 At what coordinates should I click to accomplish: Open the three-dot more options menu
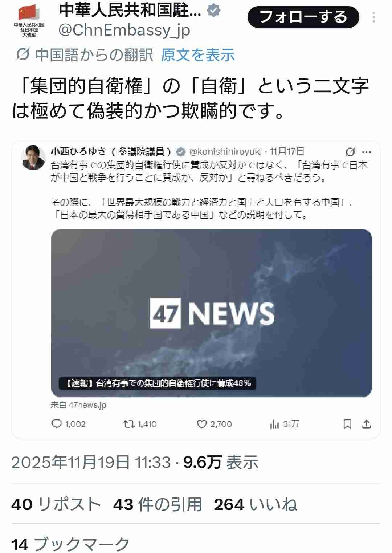[x=373, y=17]
